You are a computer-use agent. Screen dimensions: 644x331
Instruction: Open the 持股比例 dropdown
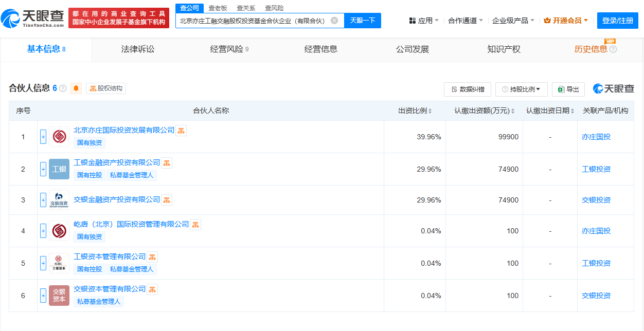click(x=521, y=89)
